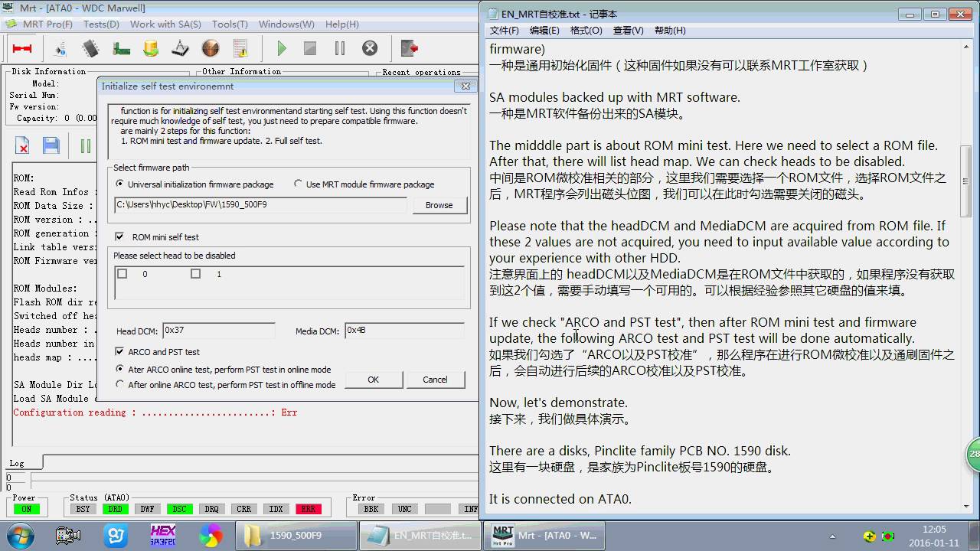Click Notepad scrollbar down arrow
The image size is (980, 551).
967,506
